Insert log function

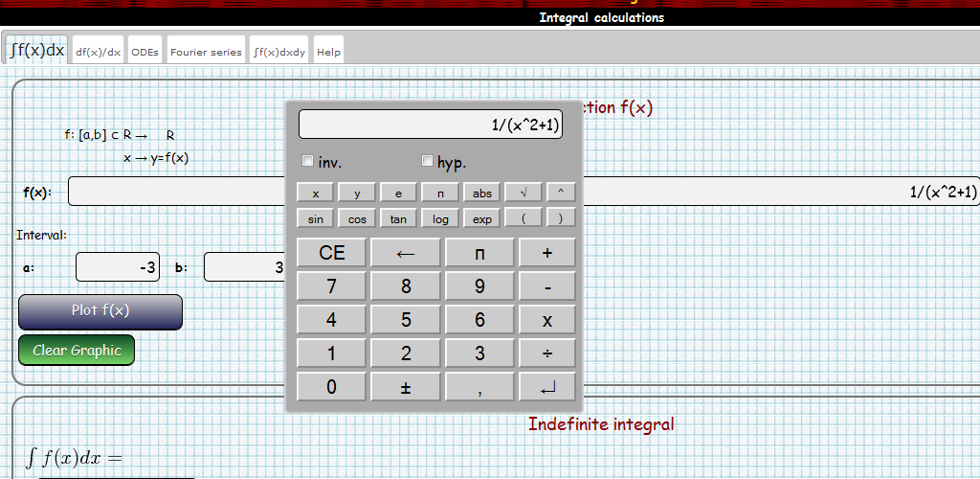(440, 218)
